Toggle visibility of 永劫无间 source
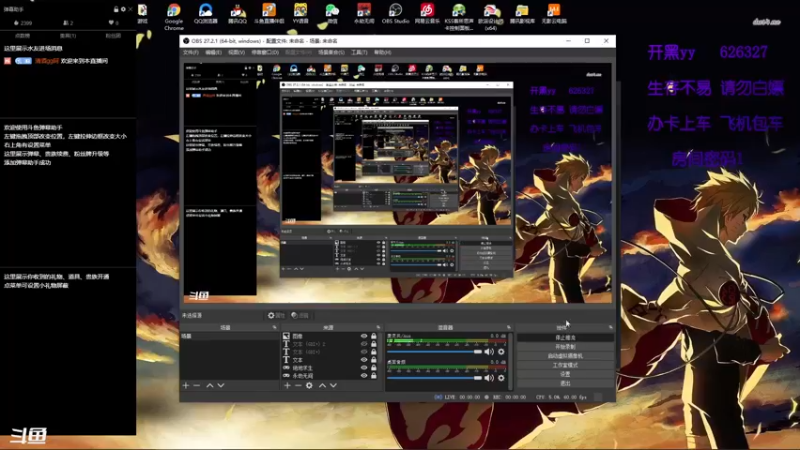The width and height of the screenshot is (800, 450). coord(364,376)
